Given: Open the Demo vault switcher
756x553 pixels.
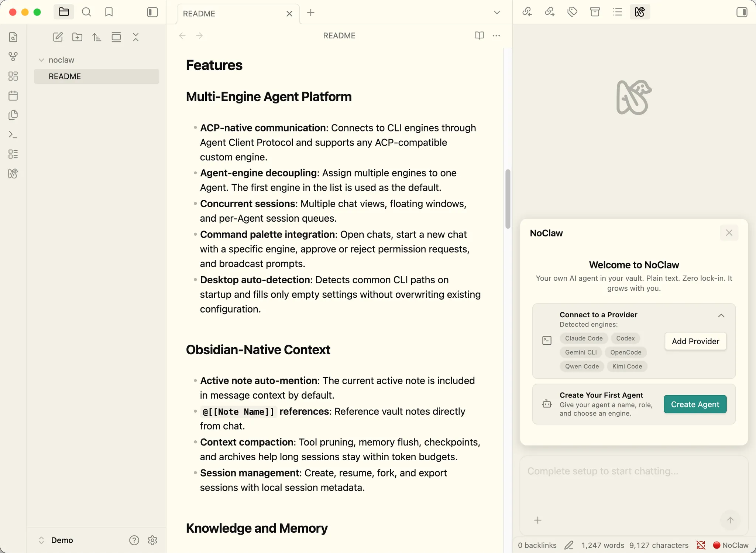Looking at the screenshot, I should click(56, 540).
